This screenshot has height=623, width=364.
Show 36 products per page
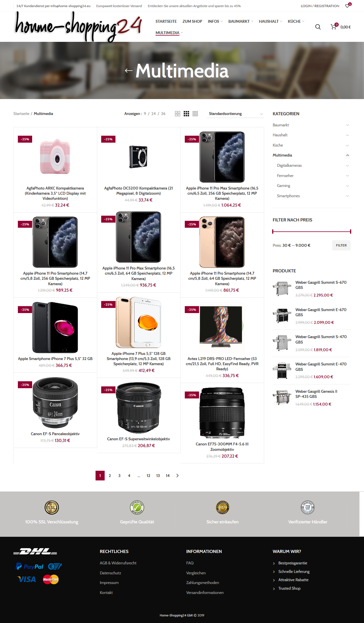tap(163, 114)
